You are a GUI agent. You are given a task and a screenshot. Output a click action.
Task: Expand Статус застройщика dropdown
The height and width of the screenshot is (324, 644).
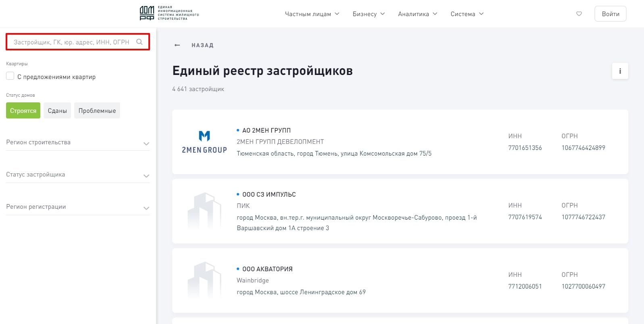click(78, 175)
